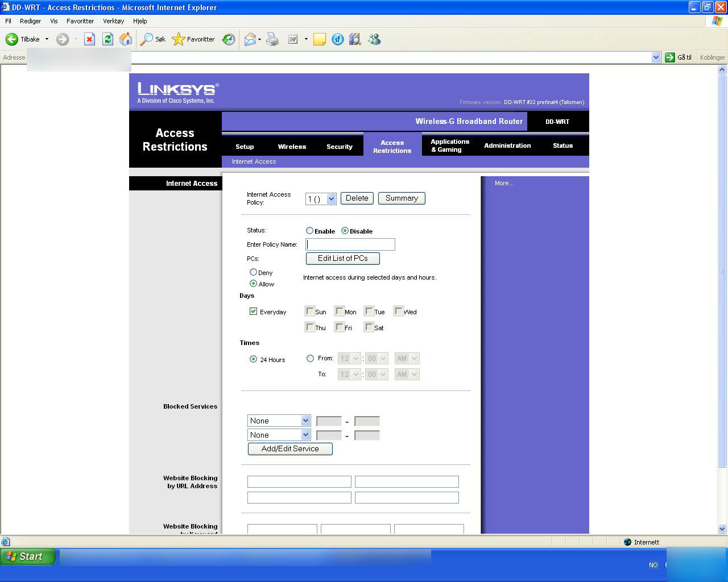Click the Forward navigation arrow icon
Viewport: 728px width, 582px height.
[63, 39]
